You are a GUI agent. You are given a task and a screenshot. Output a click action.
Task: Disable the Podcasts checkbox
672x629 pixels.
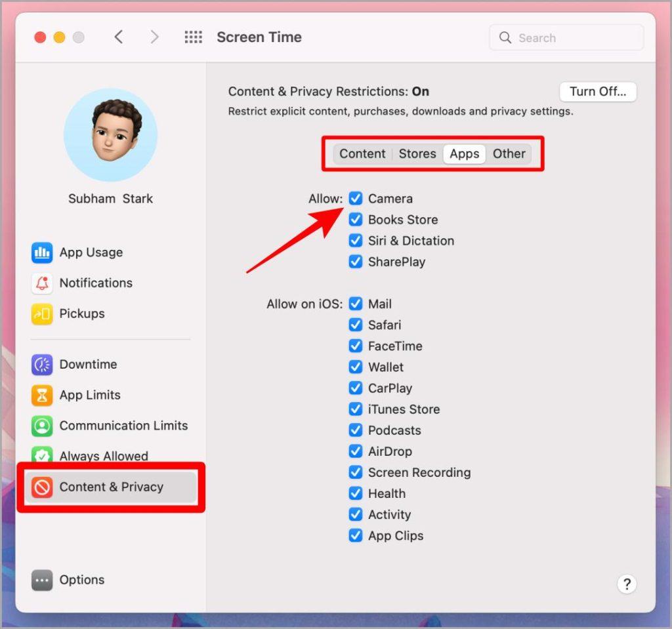click(x=355, y=430)
